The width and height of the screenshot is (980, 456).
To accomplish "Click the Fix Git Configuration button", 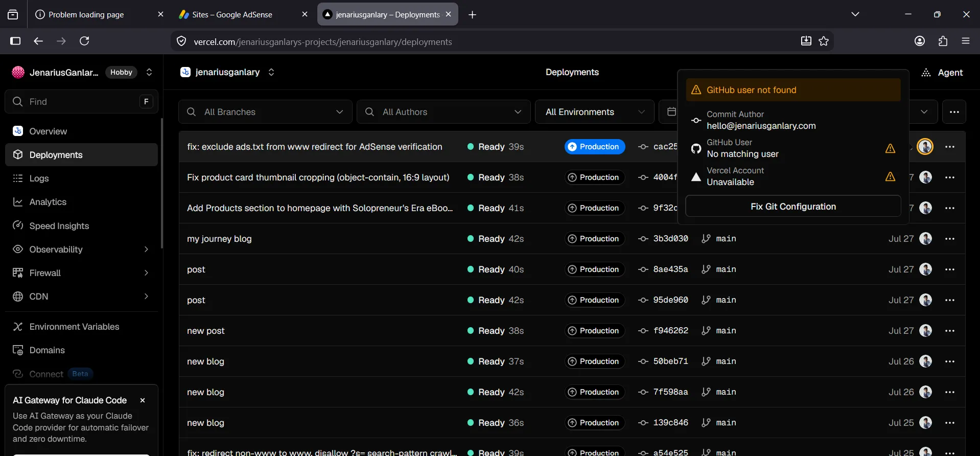I will click(x=793, y=207).
